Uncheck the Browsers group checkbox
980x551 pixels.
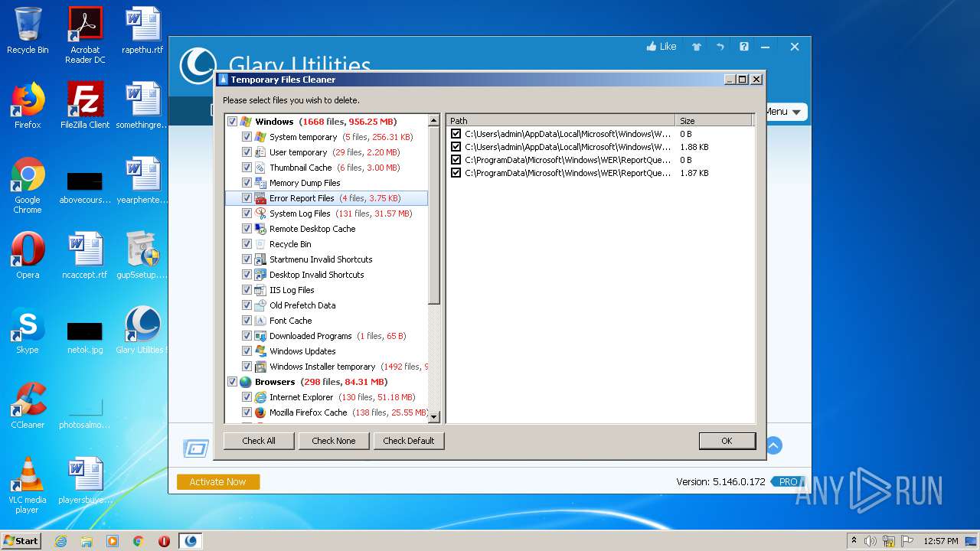(232, 382)
